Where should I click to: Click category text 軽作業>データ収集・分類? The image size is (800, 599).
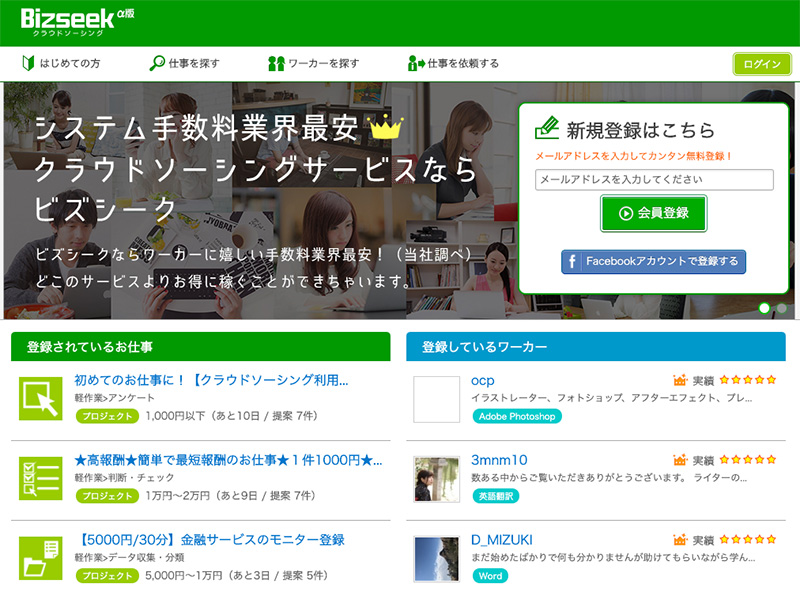pyautogui.click(x=130, y=557)
